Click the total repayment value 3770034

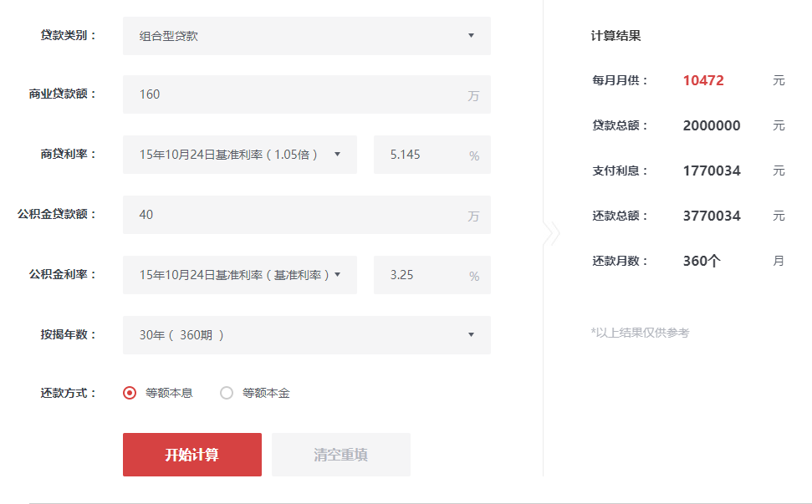[x=712, y=216]
